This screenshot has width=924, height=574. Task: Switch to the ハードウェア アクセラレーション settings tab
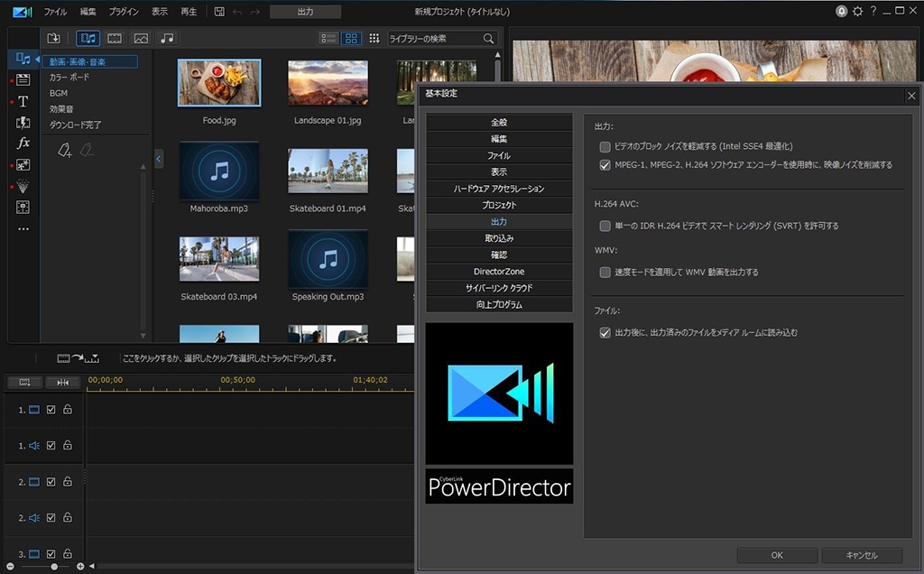point(499,190)
